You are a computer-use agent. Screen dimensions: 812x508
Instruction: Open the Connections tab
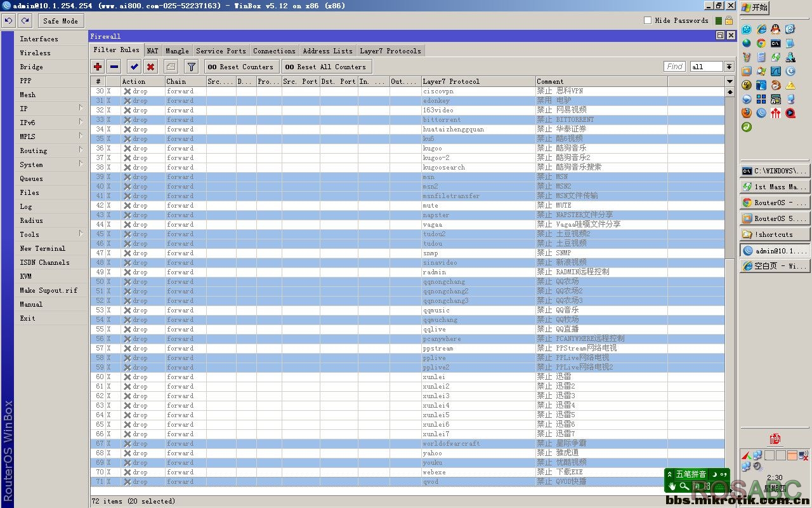point(274,51)
